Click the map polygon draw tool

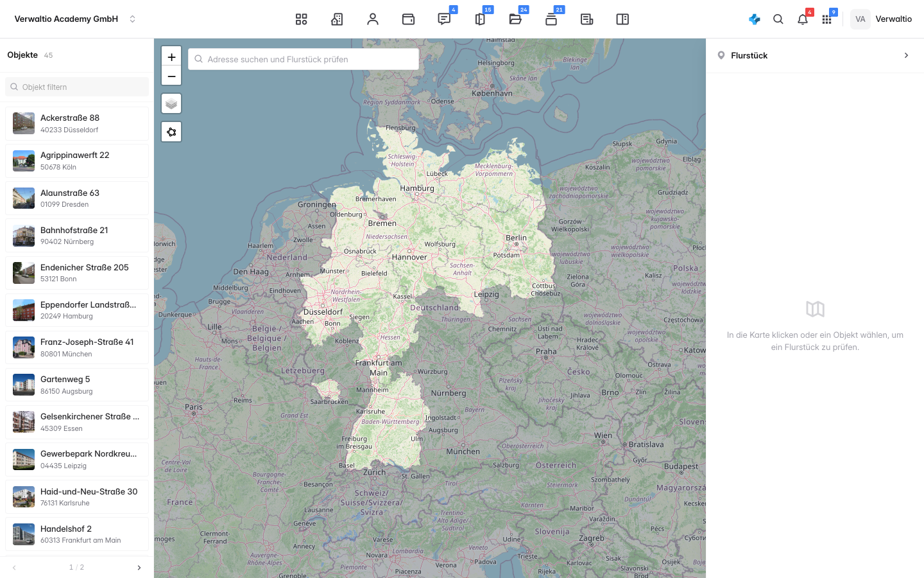pos(171,132)
